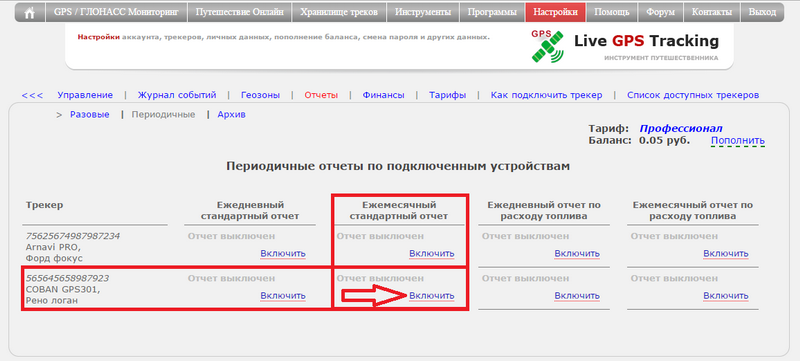This screenshot has width=800, height=361.
Task: Open Программы menu item
Action: pos(492,12)
